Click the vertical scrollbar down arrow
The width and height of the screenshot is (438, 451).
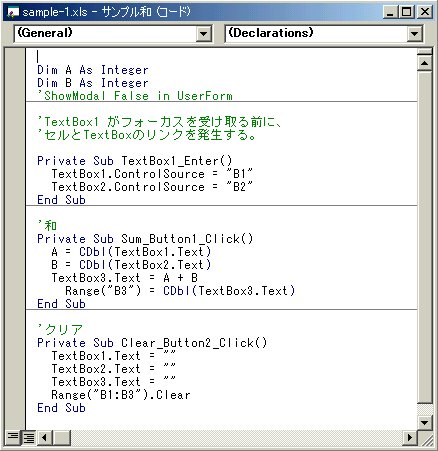coord(424,423)
